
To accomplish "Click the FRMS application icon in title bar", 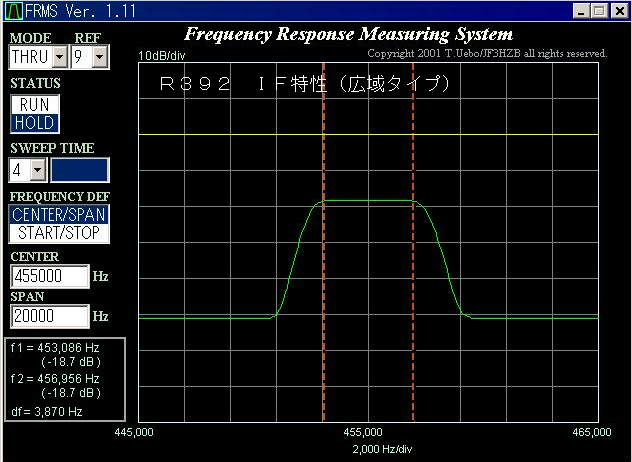I will point(13,10).
